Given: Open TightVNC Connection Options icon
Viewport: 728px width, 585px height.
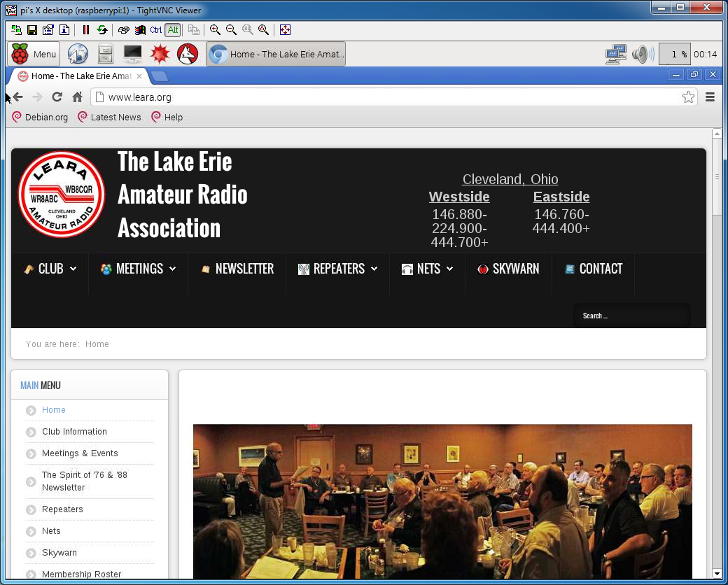Looking at the screenshot, I should pyautogui.click(x=48, y=30).
